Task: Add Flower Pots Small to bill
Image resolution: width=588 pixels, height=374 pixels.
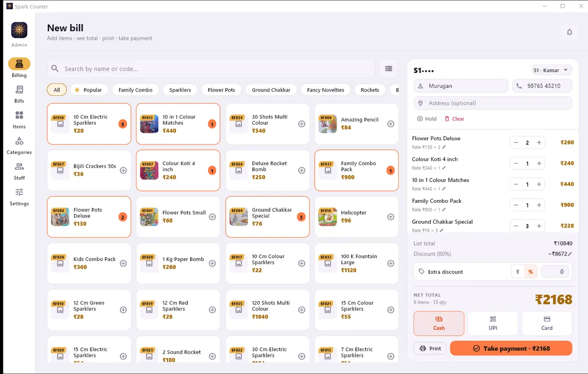Action: click(x=212, y=217)
